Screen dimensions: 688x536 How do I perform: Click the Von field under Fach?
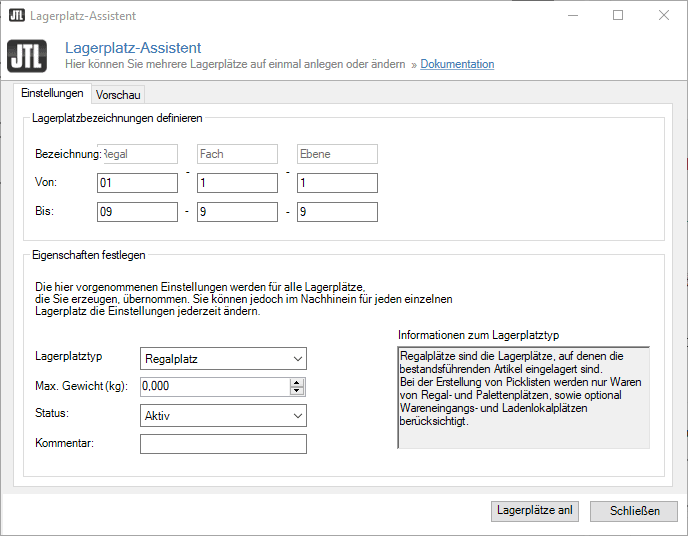[x=237, y=183]
